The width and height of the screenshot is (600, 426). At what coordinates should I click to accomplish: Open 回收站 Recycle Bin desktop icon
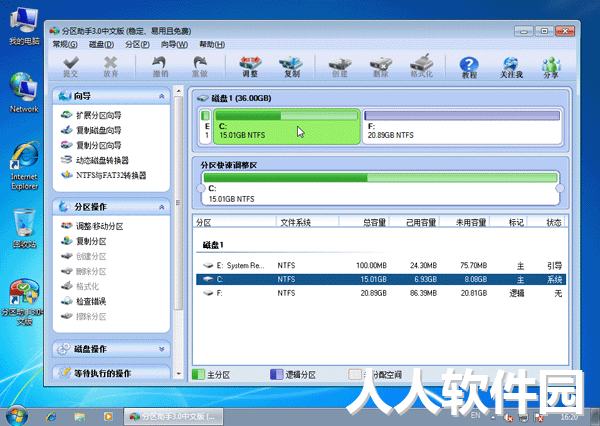coord(24,229)
